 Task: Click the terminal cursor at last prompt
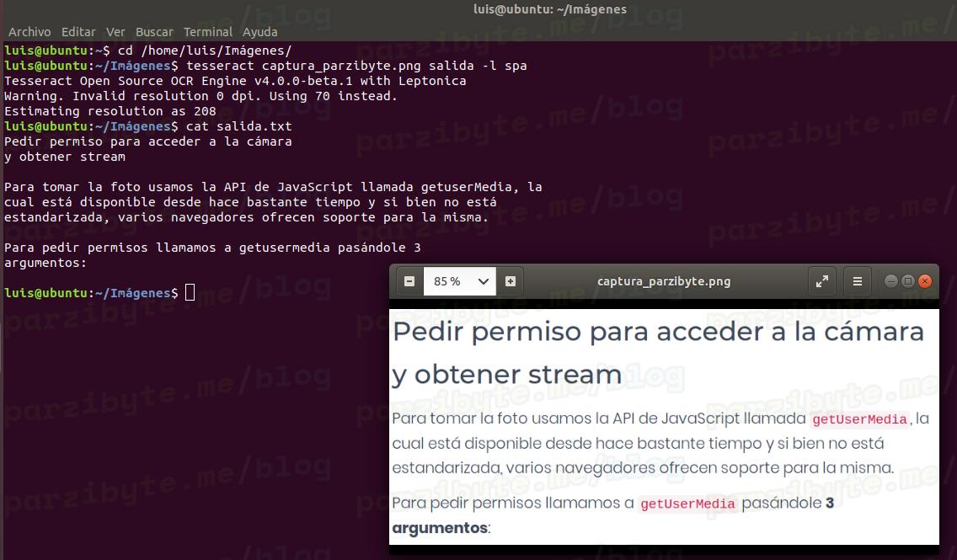click(190, 293)
